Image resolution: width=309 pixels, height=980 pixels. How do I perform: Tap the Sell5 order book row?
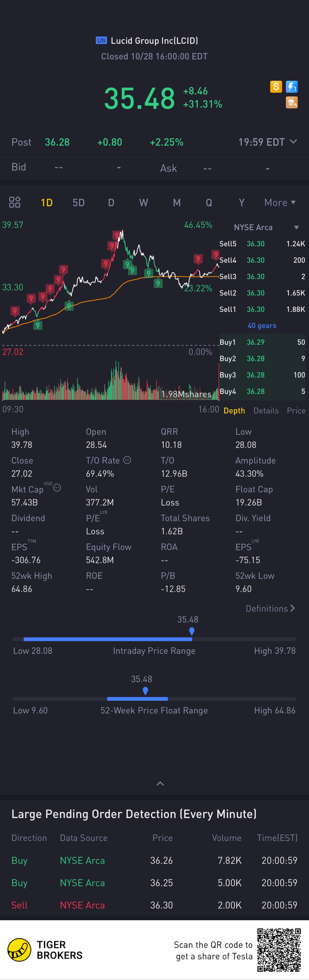262,243
